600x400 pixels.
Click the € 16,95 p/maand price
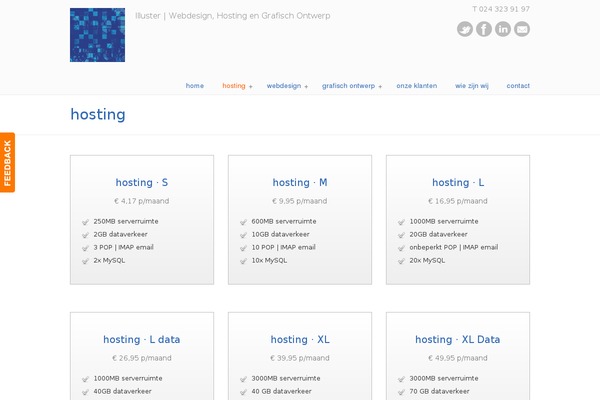click(x=458, y=201)
